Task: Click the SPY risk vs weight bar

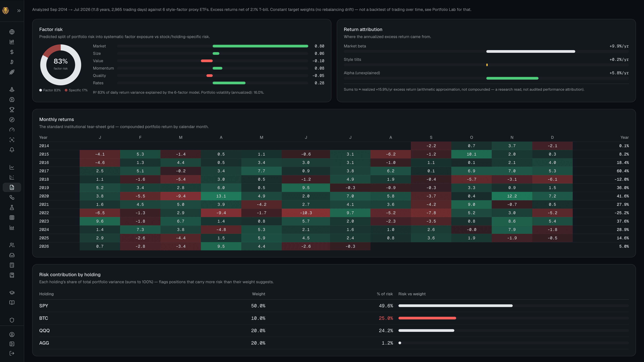Action: pyautogui.click(x=455, y=306)
